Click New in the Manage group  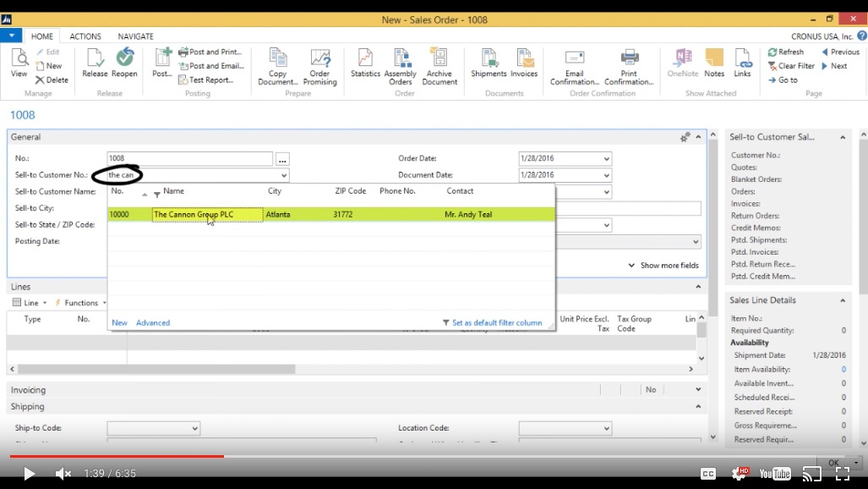(x=49, y=65)
